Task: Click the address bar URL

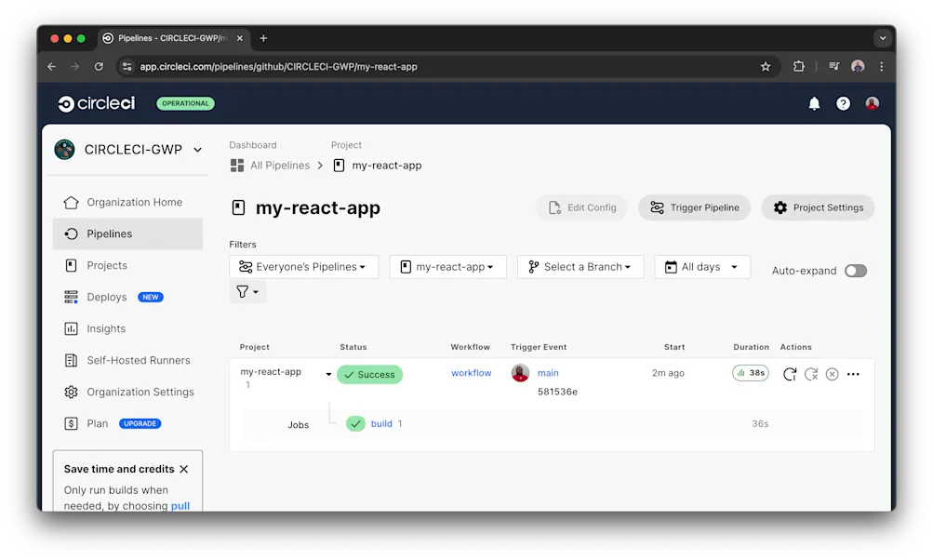Action: pyautogui.click(x=278, y=67)
